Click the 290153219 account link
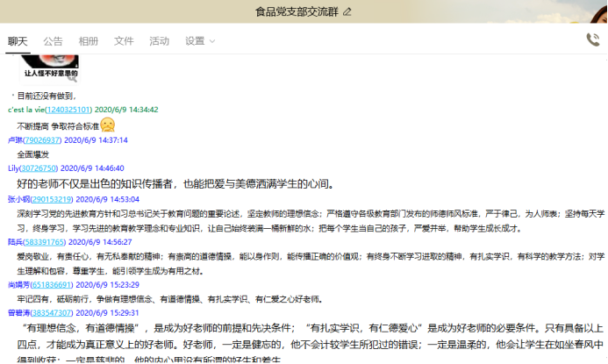The height and width of the screenshot is (364, 608). (x=52, y=199)
